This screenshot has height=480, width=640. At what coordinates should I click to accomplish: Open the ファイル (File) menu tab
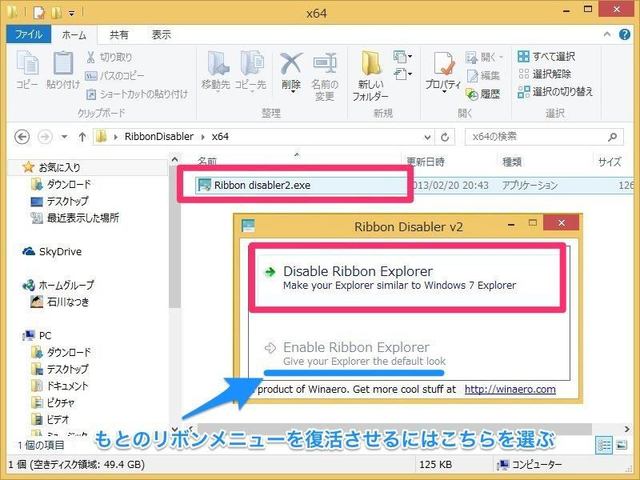click(x=28, y=33)
